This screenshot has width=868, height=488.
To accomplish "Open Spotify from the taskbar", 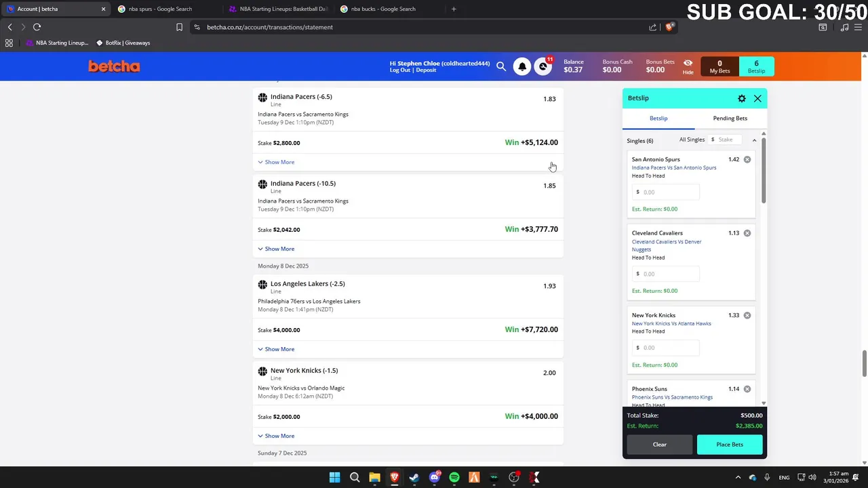I will tap(454, 477).
